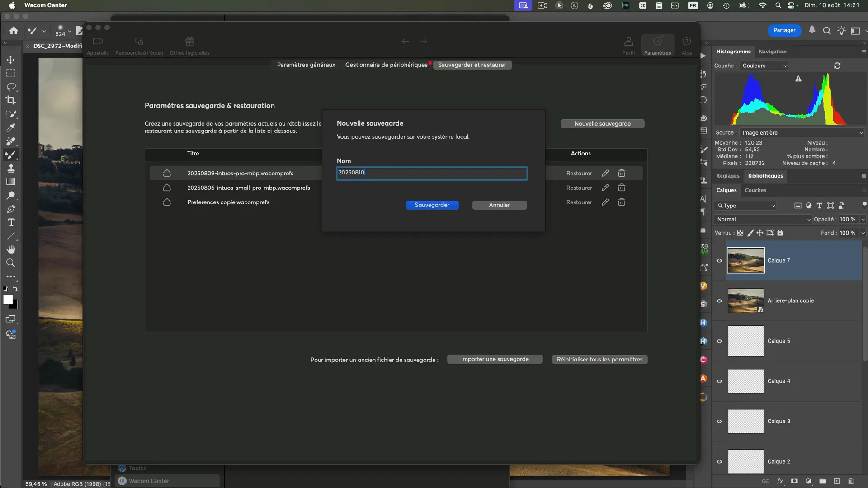868x488 pixels.
Task: Select the Zoom tool in toolbar
Action: (11, 263)
